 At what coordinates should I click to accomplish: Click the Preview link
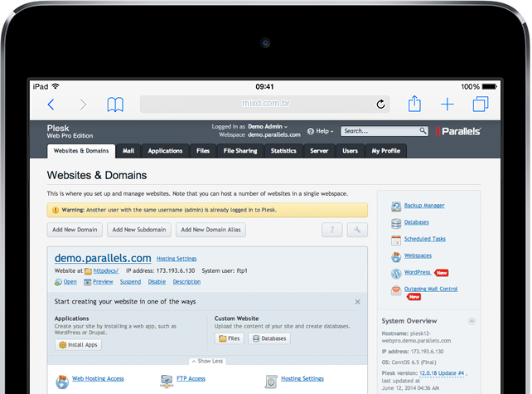103,281
